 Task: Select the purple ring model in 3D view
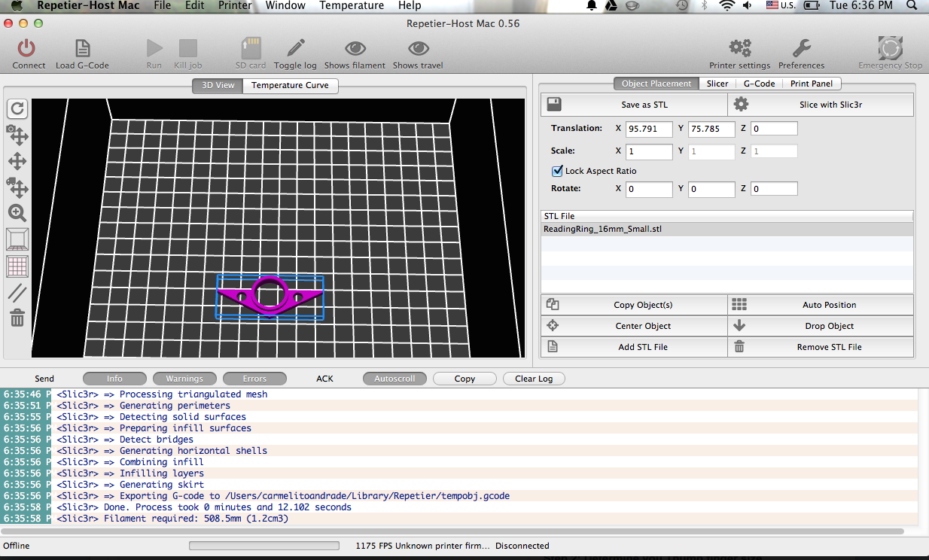click(270, 295)
